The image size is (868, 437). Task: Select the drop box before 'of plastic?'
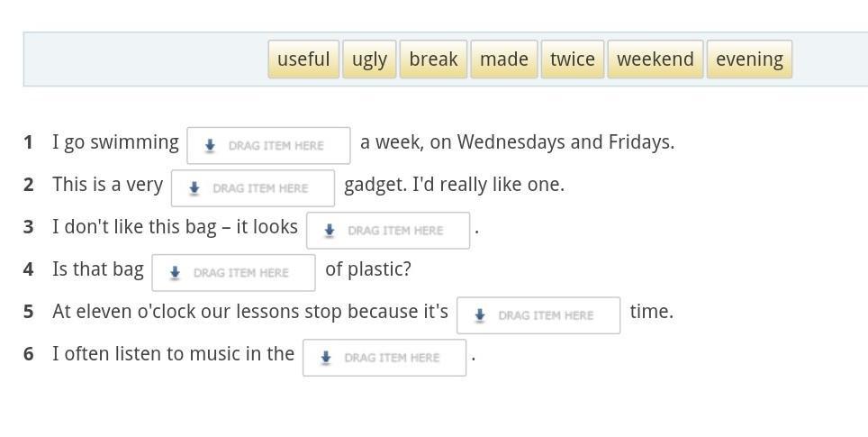pos(233,273)
